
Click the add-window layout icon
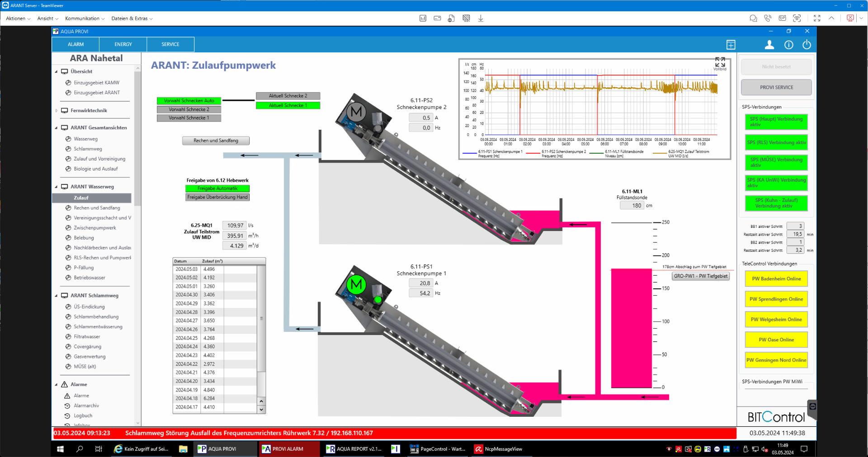[x=731, y=45]
